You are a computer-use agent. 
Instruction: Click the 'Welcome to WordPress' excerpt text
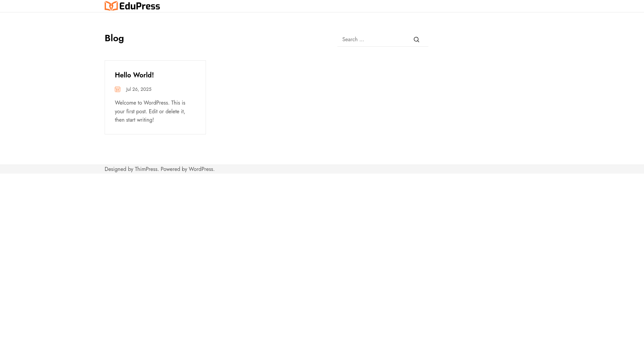(x=150, y=111)
